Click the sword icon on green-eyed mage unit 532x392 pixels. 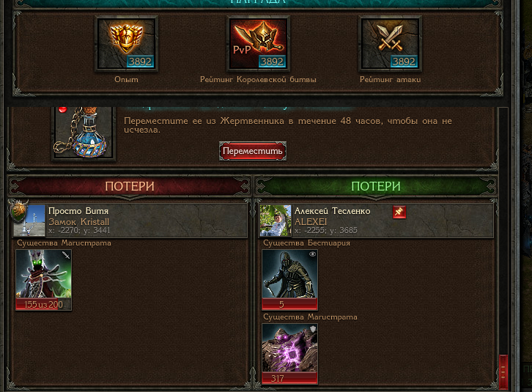click(66, 254)
